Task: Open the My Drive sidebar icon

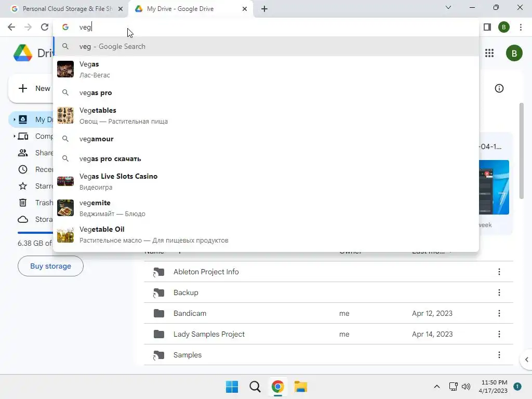Action: [23, 119]
